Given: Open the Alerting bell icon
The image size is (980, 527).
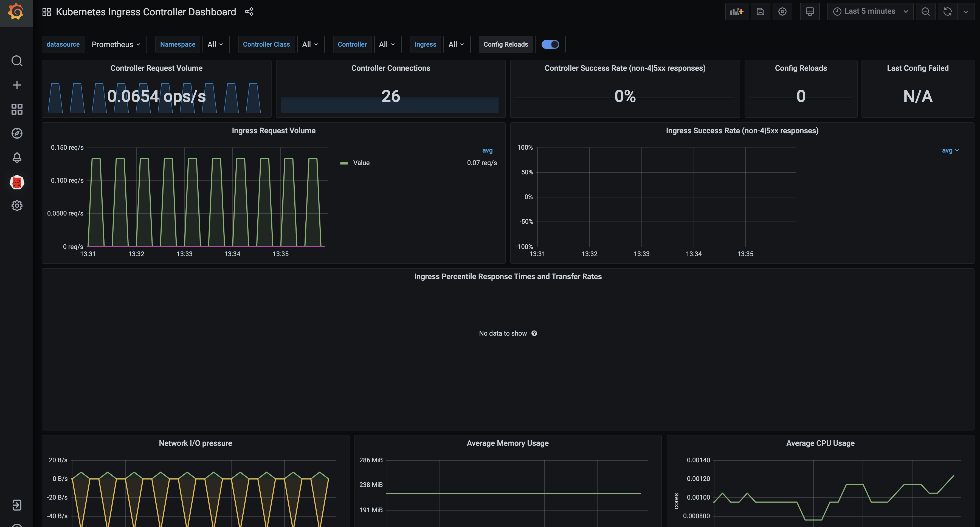Looking at the screenshot, I should [17, 157].
